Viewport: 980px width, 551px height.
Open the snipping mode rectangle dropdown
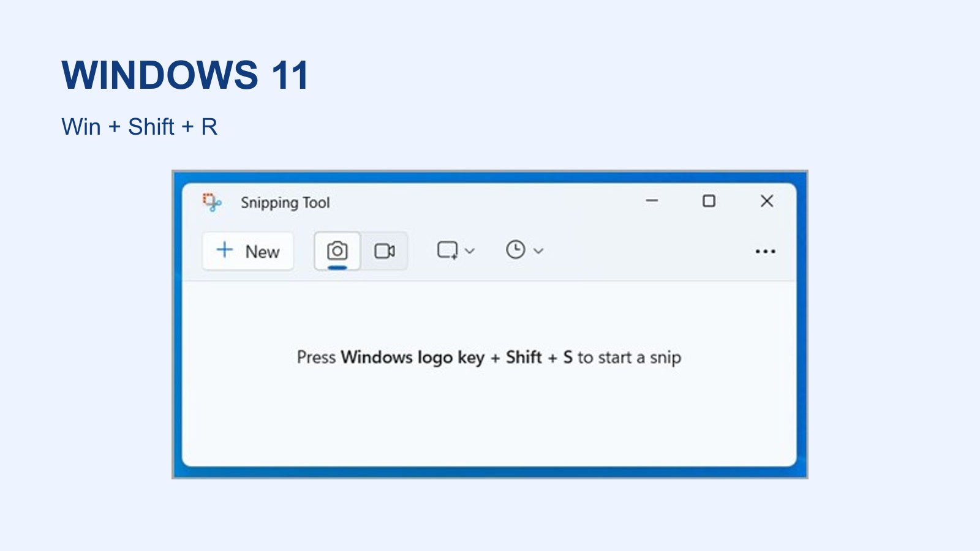click(x=456, y=250)
